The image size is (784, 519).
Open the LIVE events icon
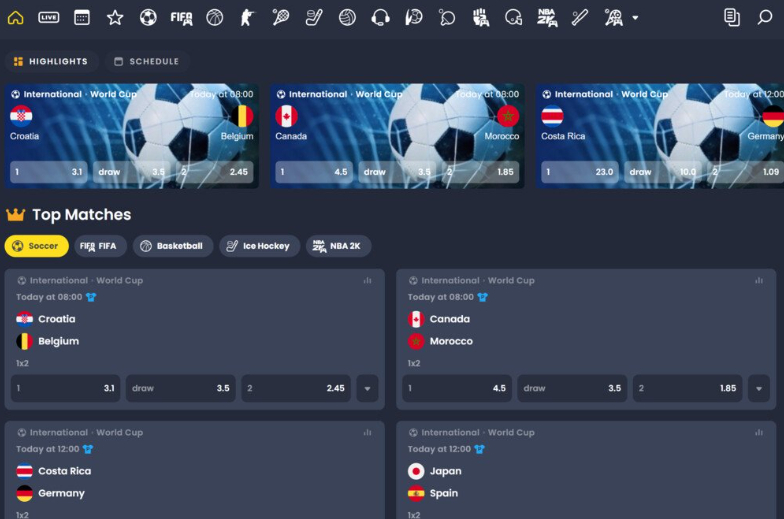coord(48,18)
